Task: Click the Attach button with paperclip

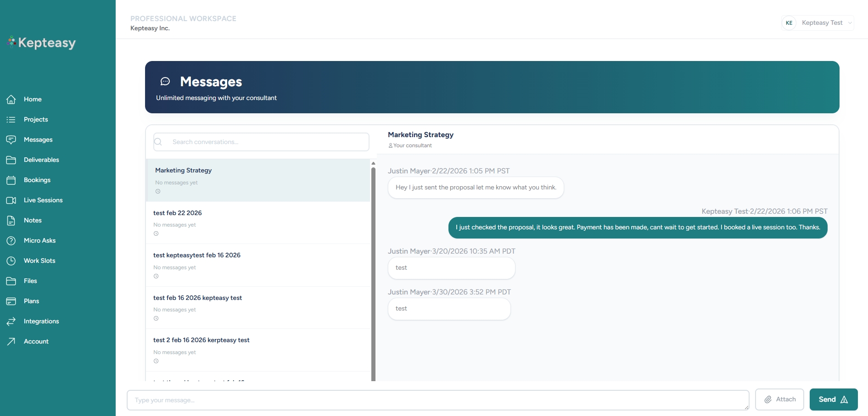Action: coord(779,399)
